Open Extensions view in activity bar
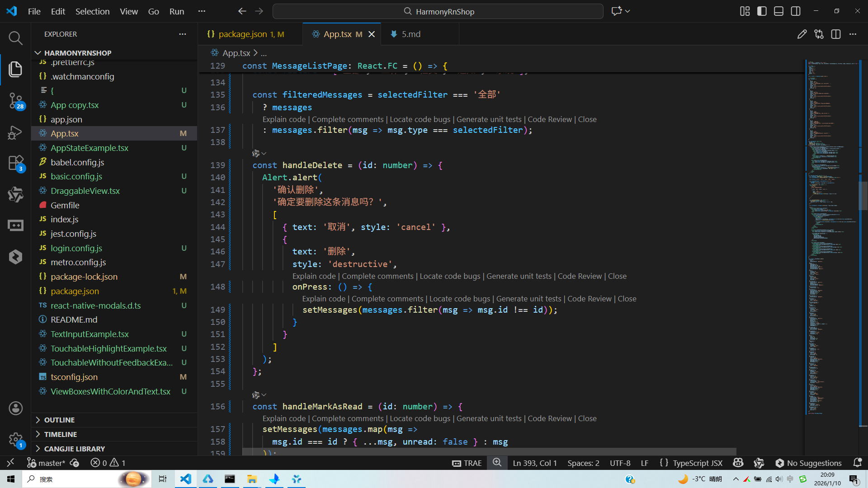The height and width of the screenshot is (488, 868). 15,163
